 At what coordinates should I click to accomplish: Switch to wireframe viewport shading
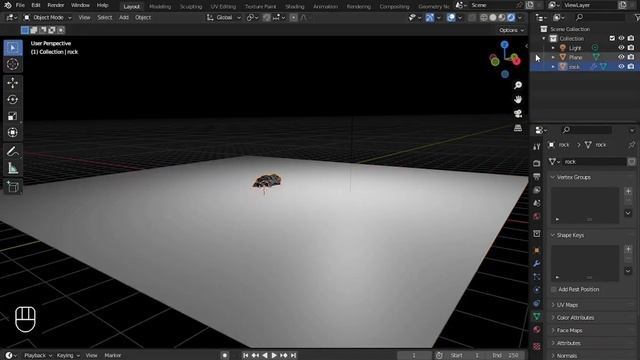pyautogui.click(x=484, y=18)
